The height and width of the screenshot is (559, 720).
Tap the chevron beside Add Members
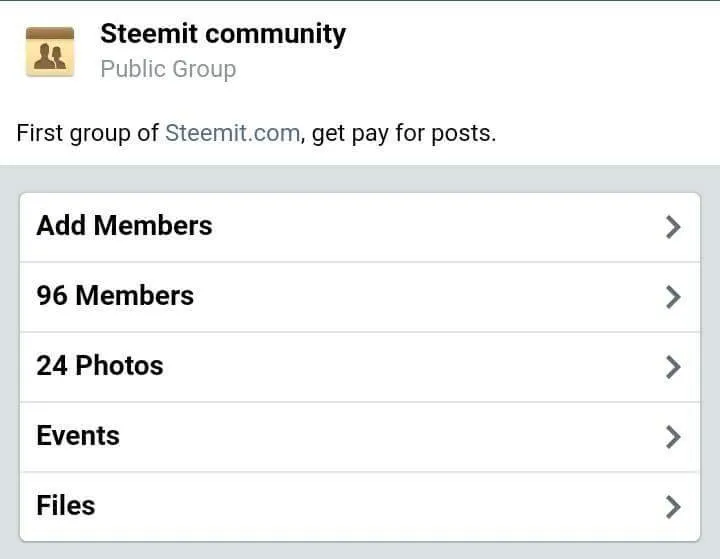click(673, 227)
